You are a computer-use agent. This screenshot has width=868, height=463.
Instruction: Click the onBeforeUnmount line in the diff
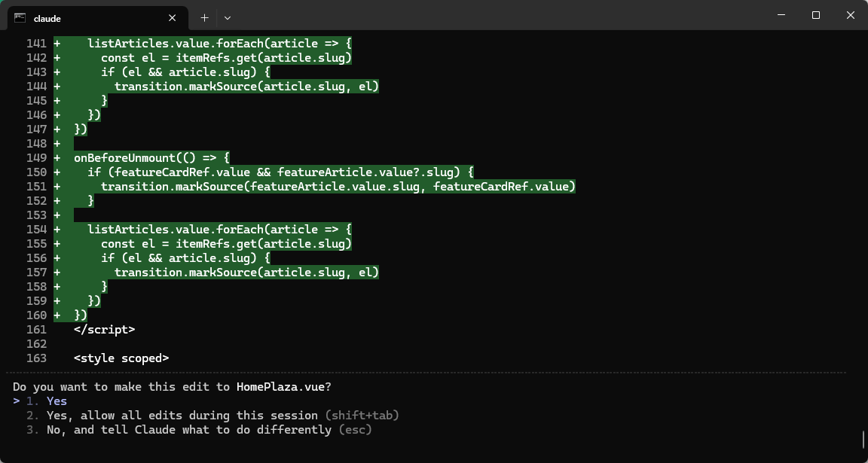pyautogui.click(x=151, y=158)
